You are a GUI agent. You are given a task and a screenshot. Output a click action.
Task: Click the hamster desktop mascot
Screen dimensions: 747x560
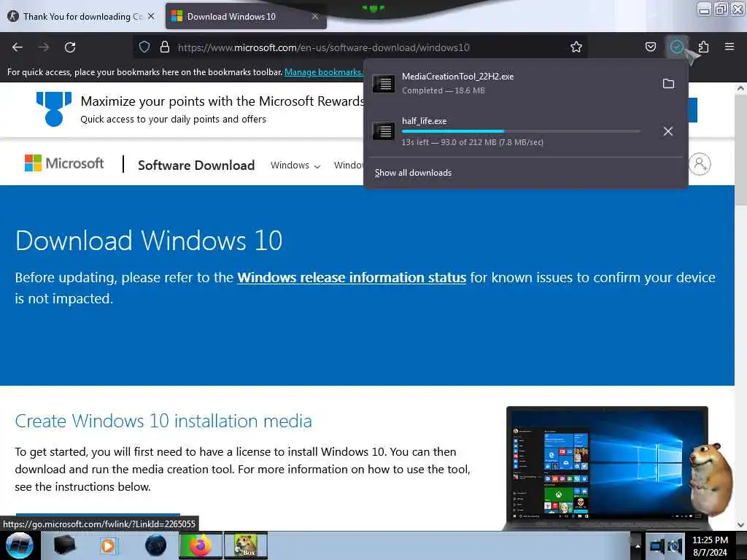tap(711, 480)
